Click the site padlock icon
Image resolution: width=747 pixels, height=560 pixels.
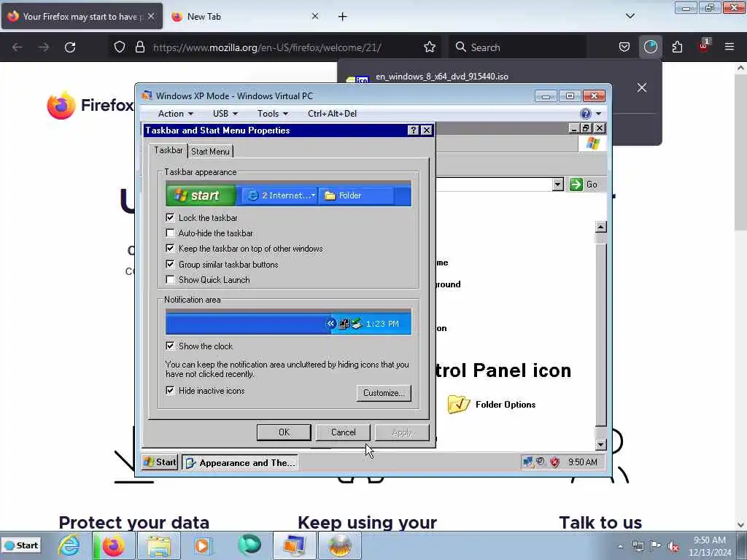point(139,47)
